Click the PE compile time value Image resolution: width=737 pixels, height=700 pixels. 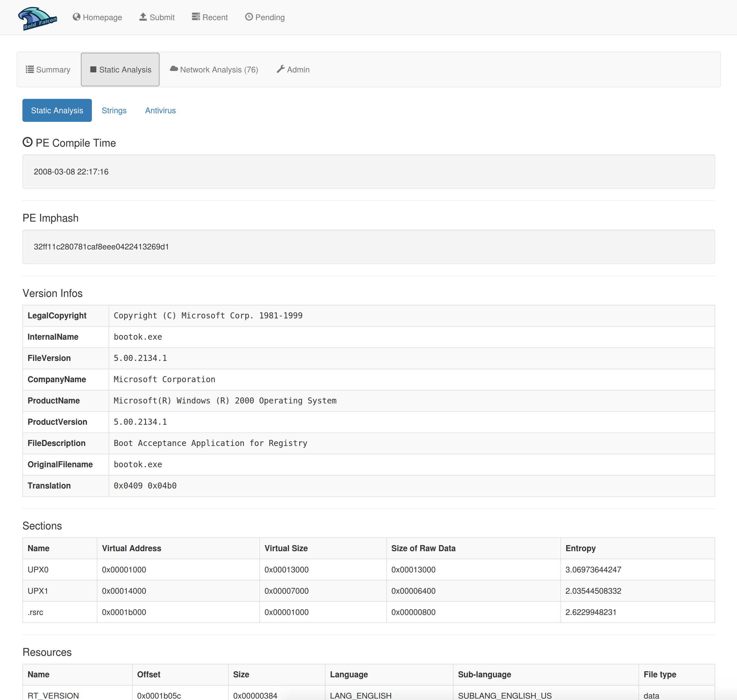[71, 172]
